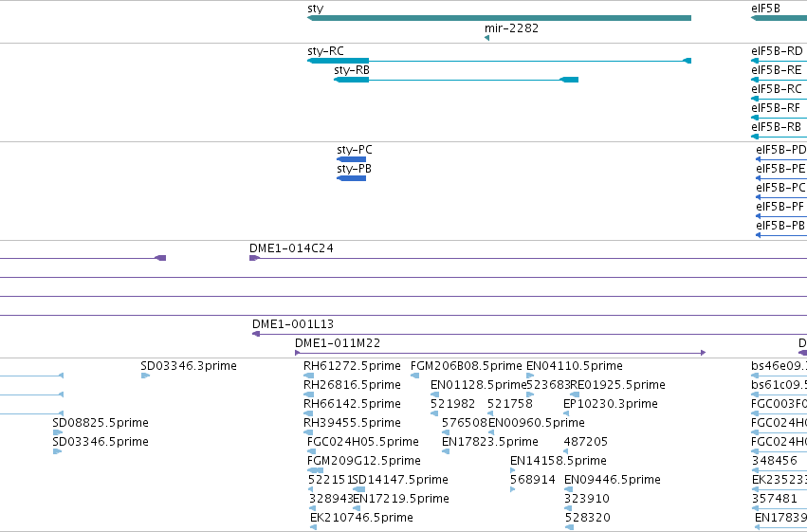This screenshot has width=807, height=532.
Task: Select the SD08825.5prime EST label
Action: (101, 424)
